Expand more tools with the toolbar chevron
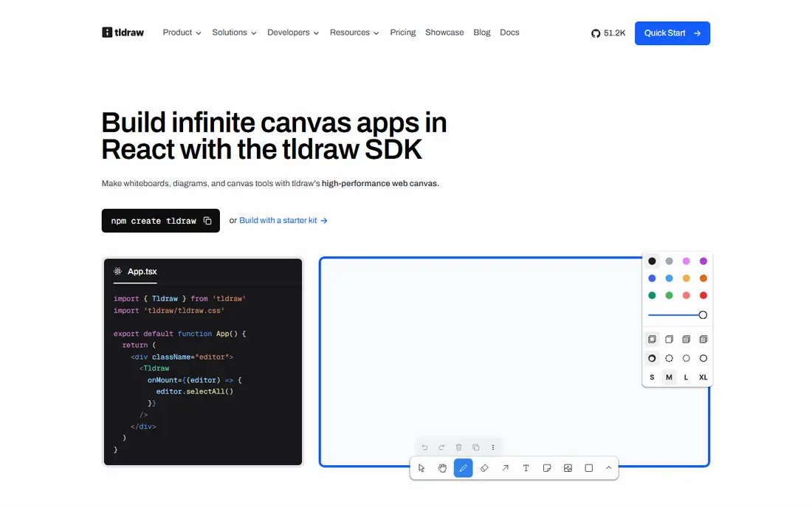The image size is (812, 508). coord(608,468)
